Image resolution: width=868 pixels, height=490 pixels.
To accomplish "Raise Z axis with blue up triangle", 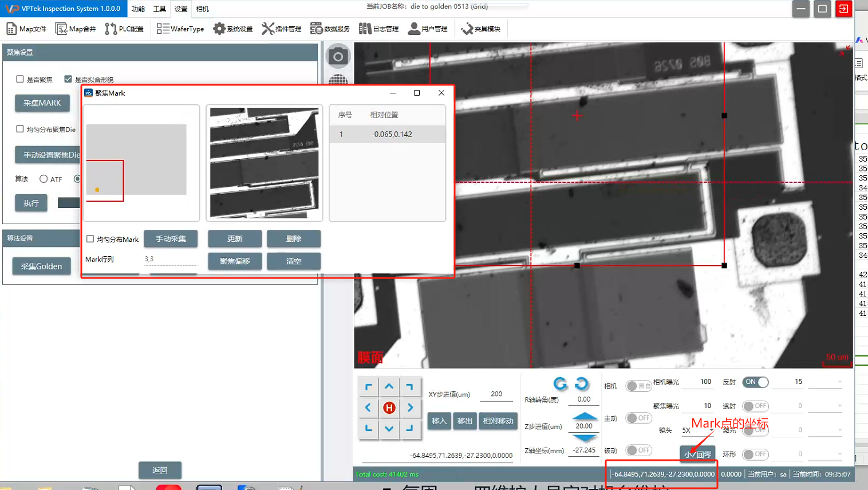I will coord(585,416).
